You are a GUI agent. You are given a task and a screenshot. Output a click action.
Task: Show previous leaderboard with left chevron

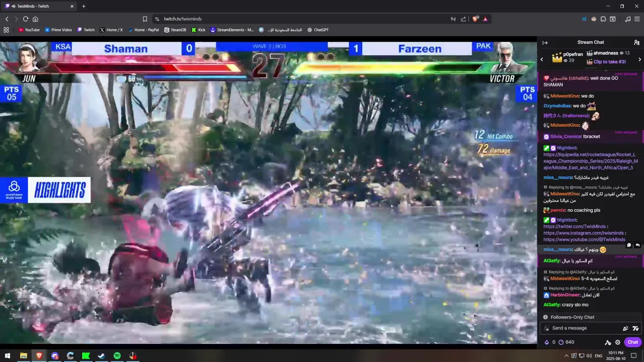coord(542,59)
